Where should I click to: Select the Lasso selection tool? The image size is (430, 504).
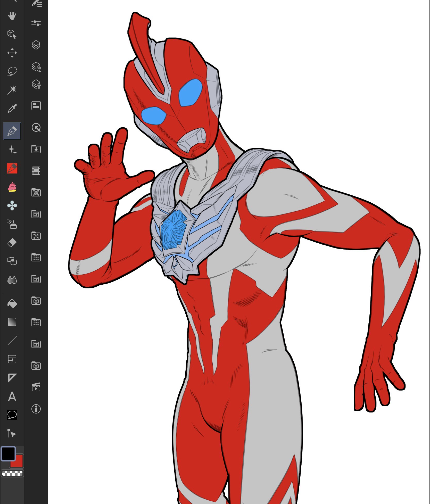point(12,71)
